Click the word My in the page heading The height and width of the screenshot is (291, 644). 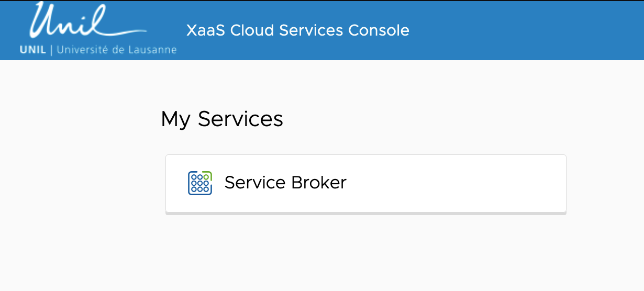click(x=176, y=120)
